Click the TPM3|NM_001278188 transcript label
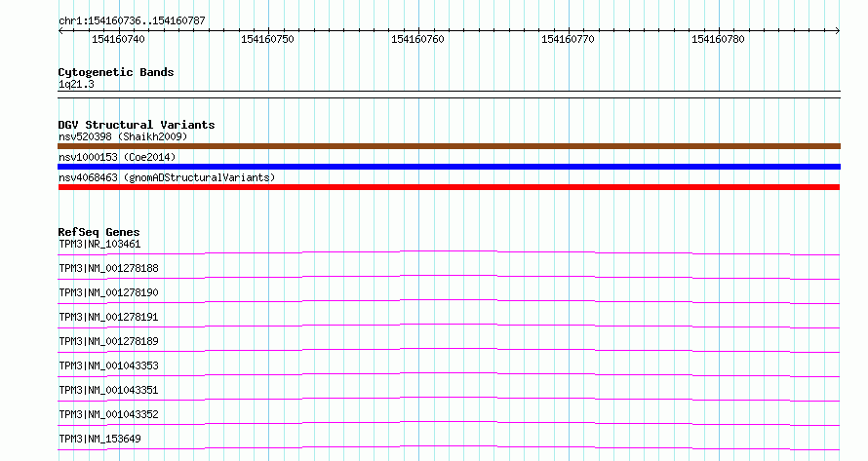868x461 pixels. point(108,268)
